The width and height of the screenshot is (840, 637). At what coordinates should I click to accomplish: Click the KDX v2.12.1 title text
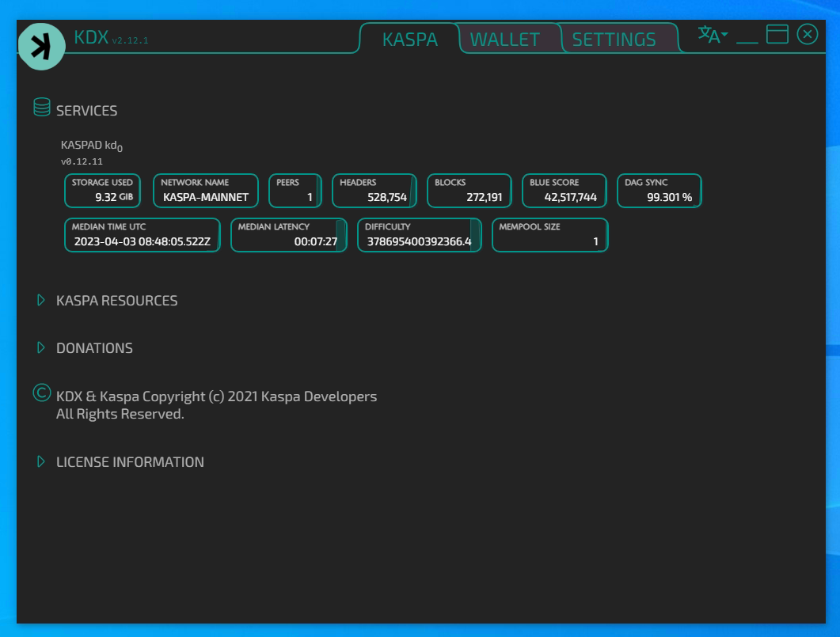pyautogui.click(x=111, y=37)
